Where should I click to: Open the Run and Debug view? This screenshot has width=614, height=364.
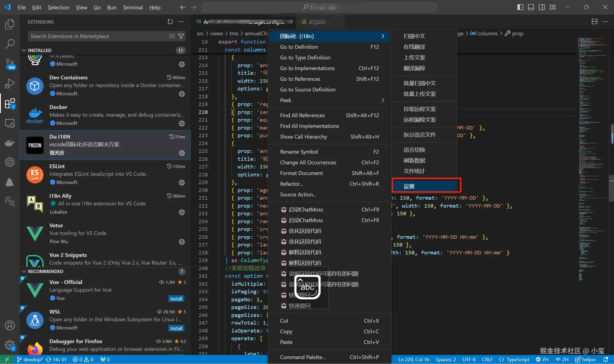10,84
